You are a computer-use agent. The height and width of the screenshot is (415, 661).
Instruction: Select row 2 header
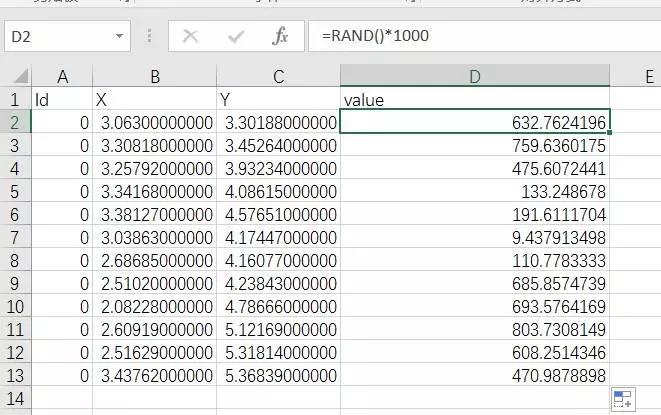tap(16, 122)
